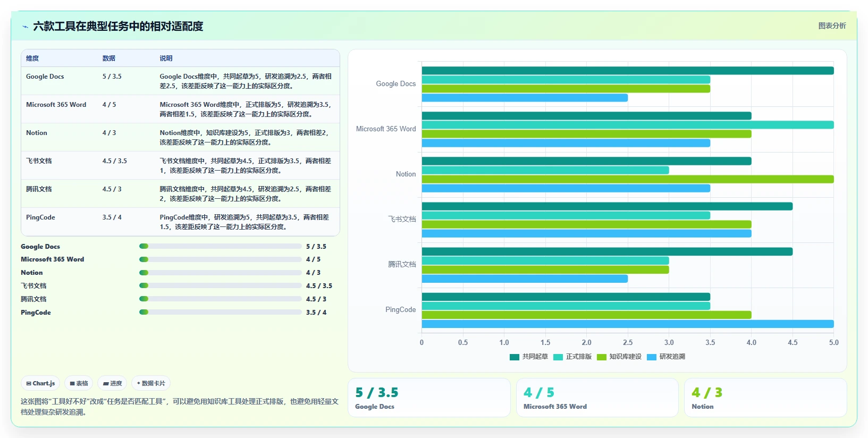Click Notion 知识库建设 bar in chart
The height and width of the screenshot is (438, 868).
[x=628, y=179]
